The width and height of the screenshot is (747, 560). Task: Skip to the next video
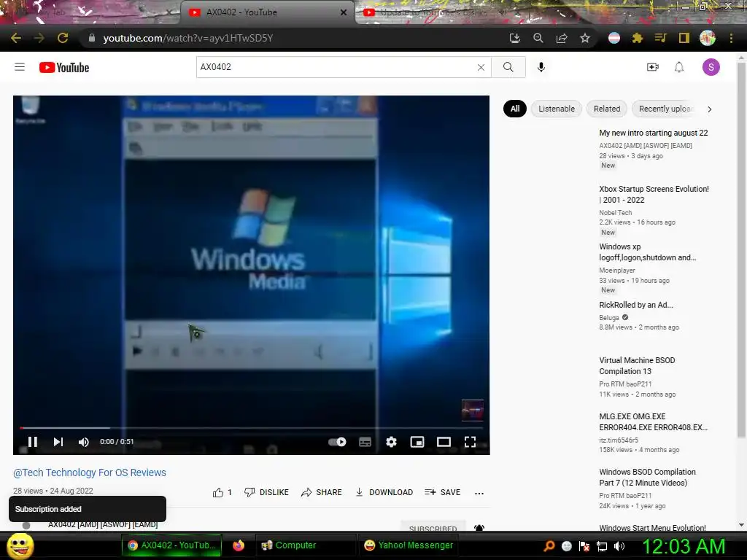pyautogui.click(x=58, y=442)
